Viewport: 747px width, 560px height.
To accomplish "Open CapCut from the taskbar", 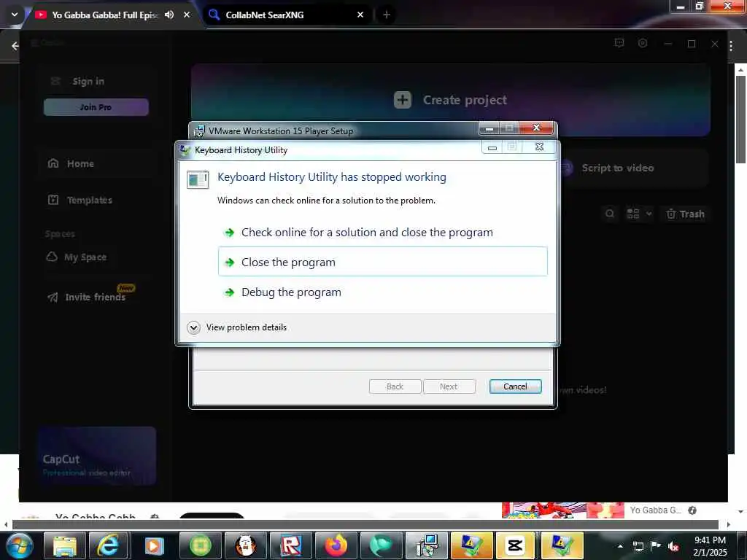I will [516, 545].
